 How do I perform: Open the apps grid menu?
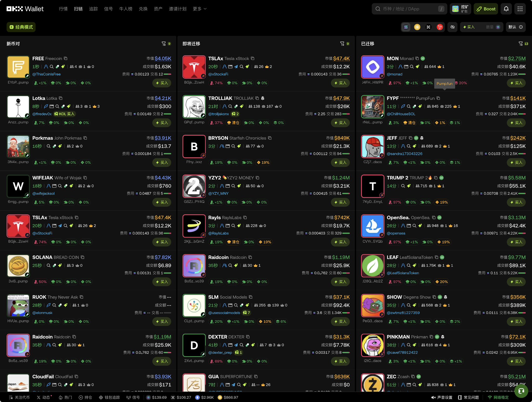point(520,9)
